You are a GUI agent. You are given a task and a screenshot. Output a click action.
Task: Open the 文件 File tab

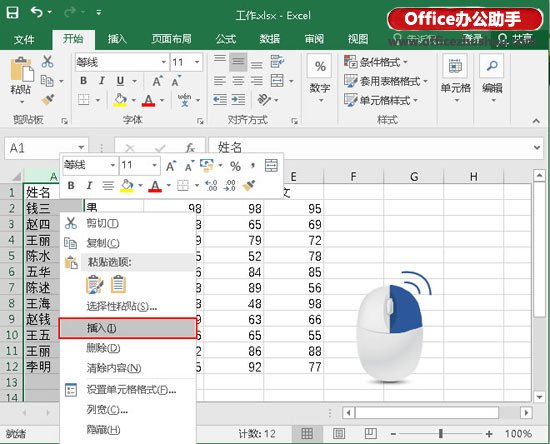point(24,39)
